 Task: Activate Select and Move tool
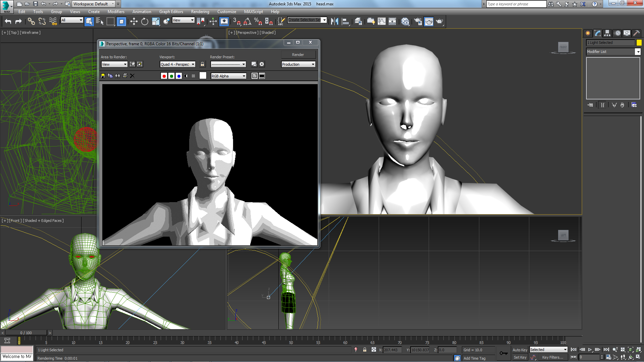(134, 21)
